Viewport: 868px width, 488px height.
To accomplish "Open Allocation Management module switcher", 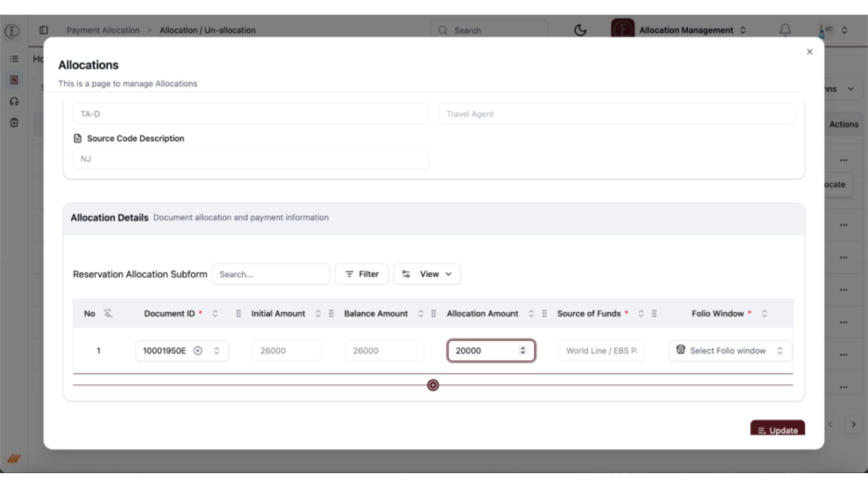I will click(692, 30).
